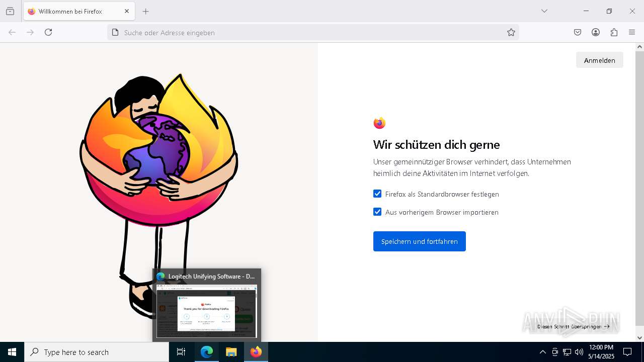Click Diesen Schritt überspringen link

click(x=573, y=326)
